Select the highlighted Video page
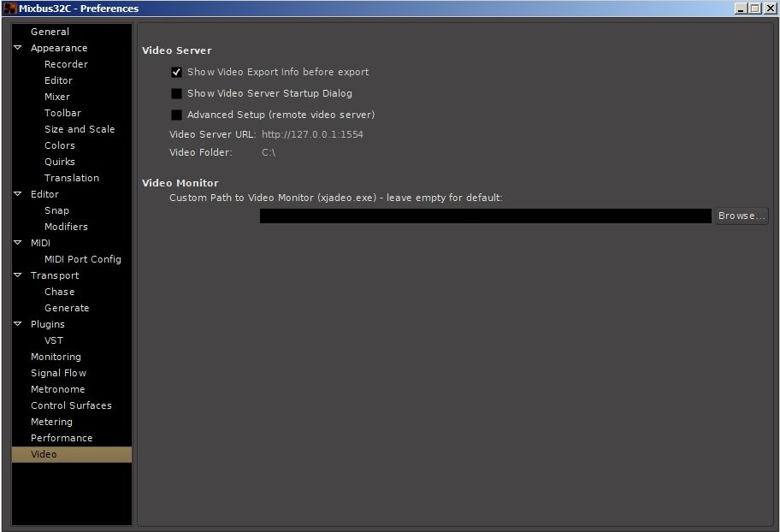780x532 pixels. click(x=72, y=454)
